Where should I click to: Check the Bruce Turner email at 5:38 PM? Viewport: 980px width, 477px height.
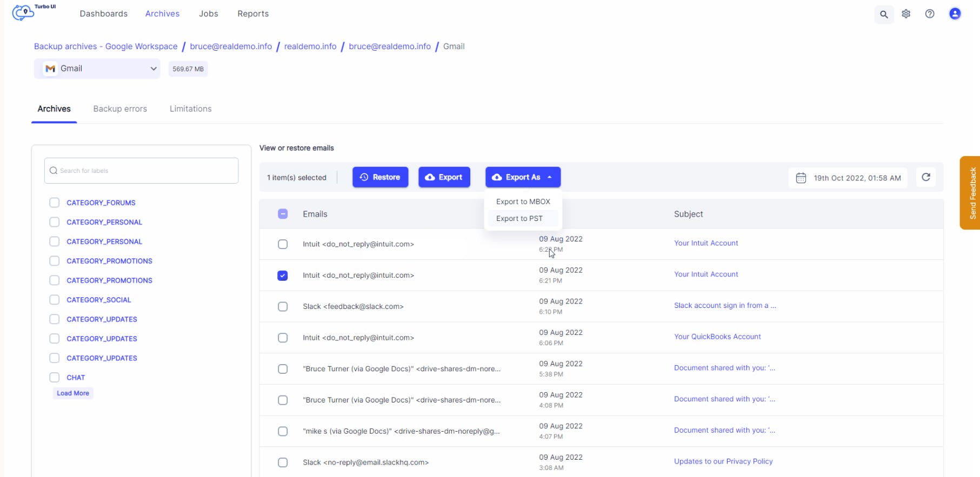(283, 369)
